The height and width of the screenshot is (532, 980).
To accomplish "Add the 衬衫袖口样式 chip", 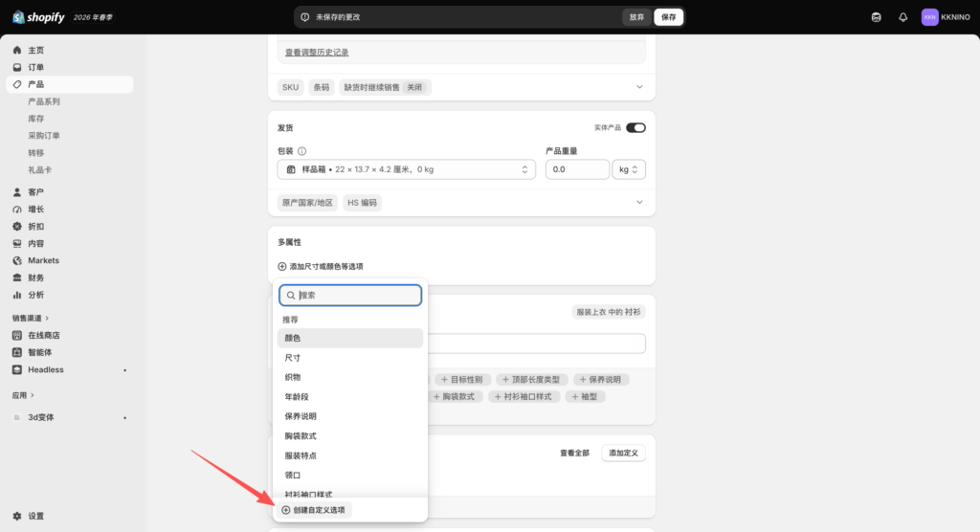I will pyautogui.click(x=523, y=397).
